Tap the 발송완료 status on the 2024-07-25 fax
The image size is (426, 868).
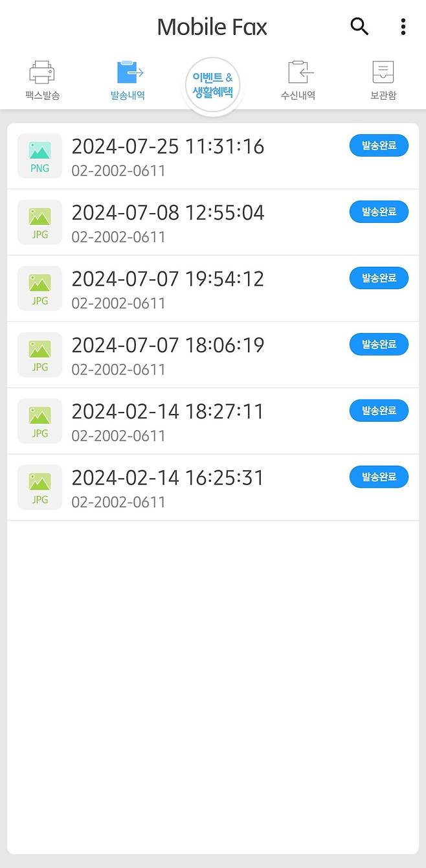[379, 145]
